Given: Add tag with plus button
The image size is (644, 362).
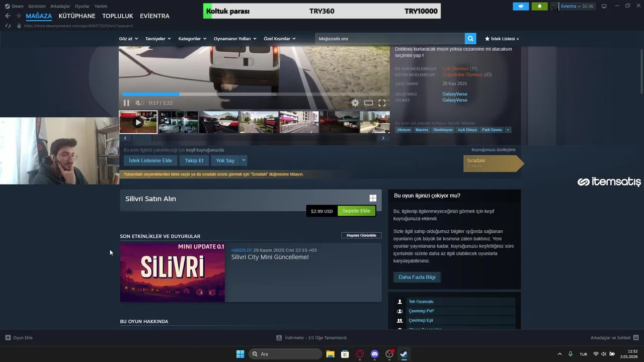Looking at the screenshot, I should 508,130.
